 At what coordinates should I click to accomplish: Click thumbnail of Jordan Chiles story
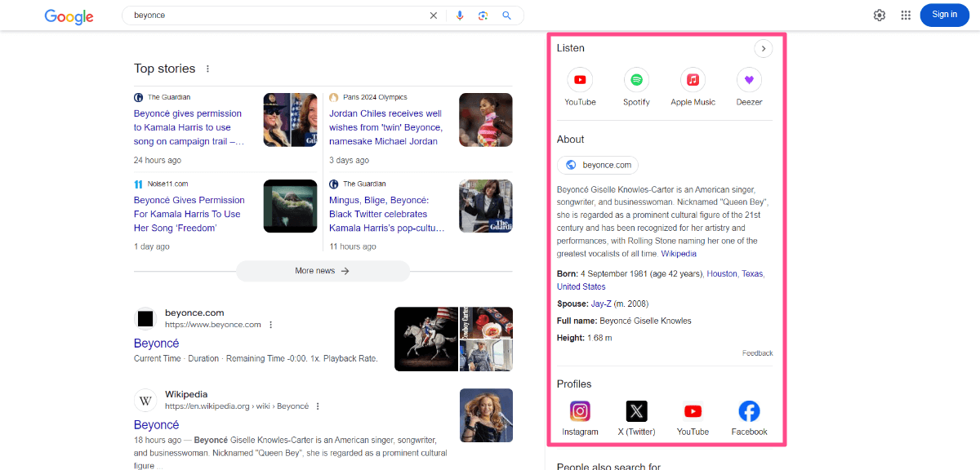click(x=486, y=120)
